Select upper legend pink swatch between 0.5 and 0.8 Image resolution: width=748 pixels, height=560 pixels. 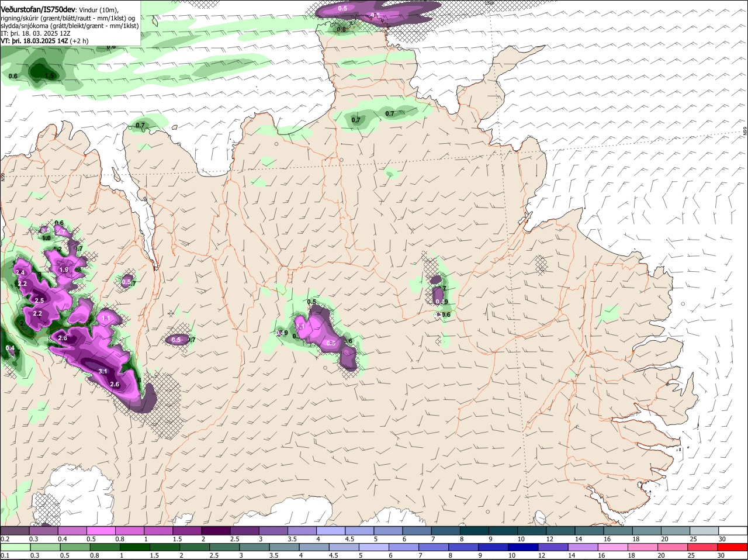[101, 530]
